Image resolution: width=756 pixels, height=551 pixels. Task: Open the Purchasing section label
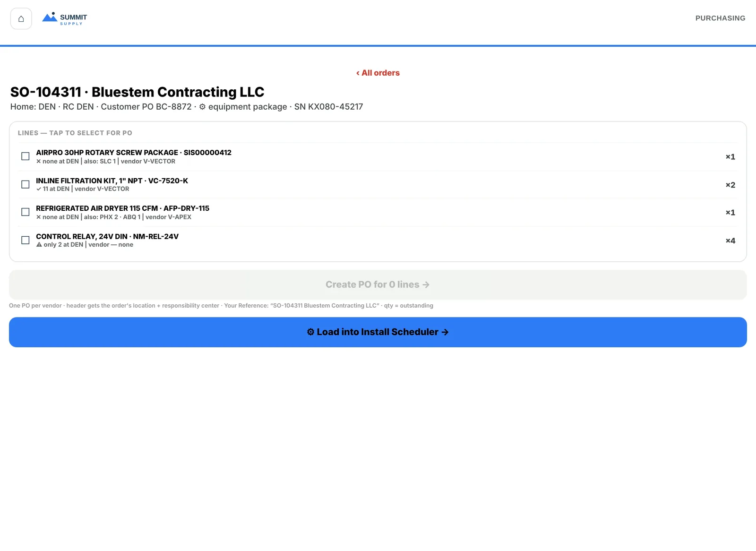[x=720, y=18]
